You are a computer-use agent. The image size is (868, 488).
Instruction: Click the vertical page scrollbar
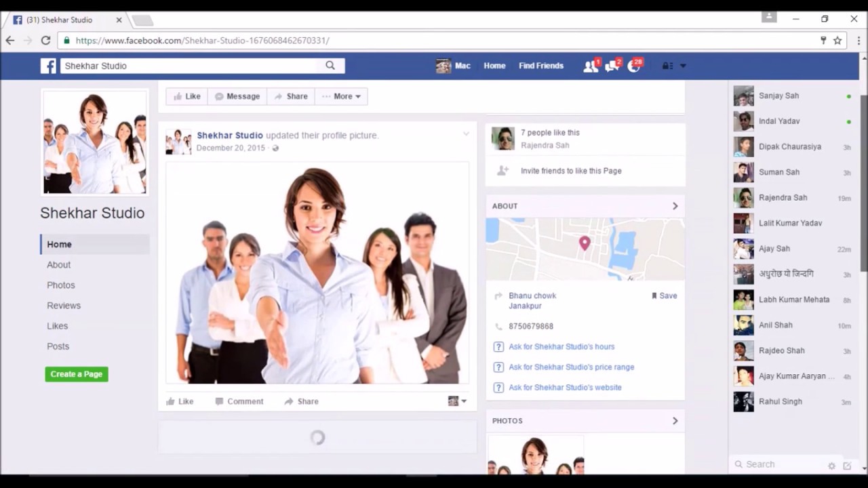[863, 183]
